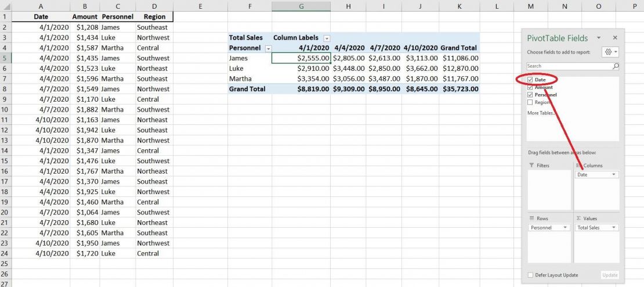Select cell B10 showing $1,882

click(x=85, y=109)
